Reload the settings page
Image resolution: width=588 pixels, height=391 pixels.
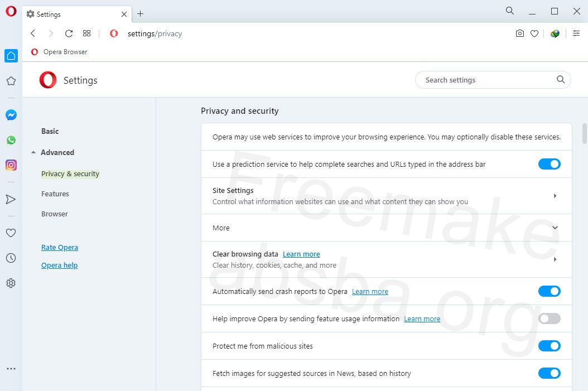pos(69,33)
